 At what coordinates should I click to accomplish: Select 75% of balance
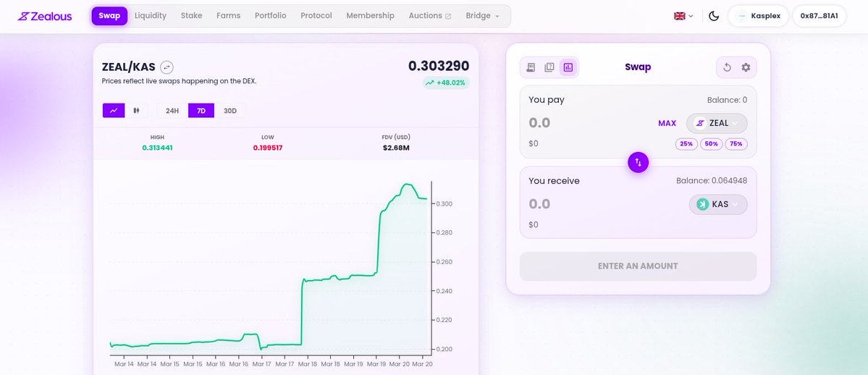pyautogui.click(x=736, y=144)
